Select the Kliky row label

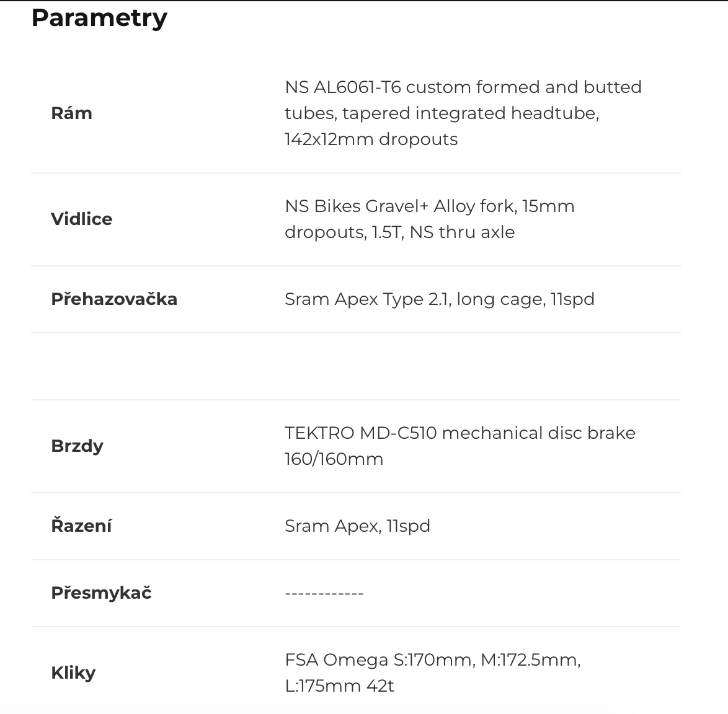[73, 673]
